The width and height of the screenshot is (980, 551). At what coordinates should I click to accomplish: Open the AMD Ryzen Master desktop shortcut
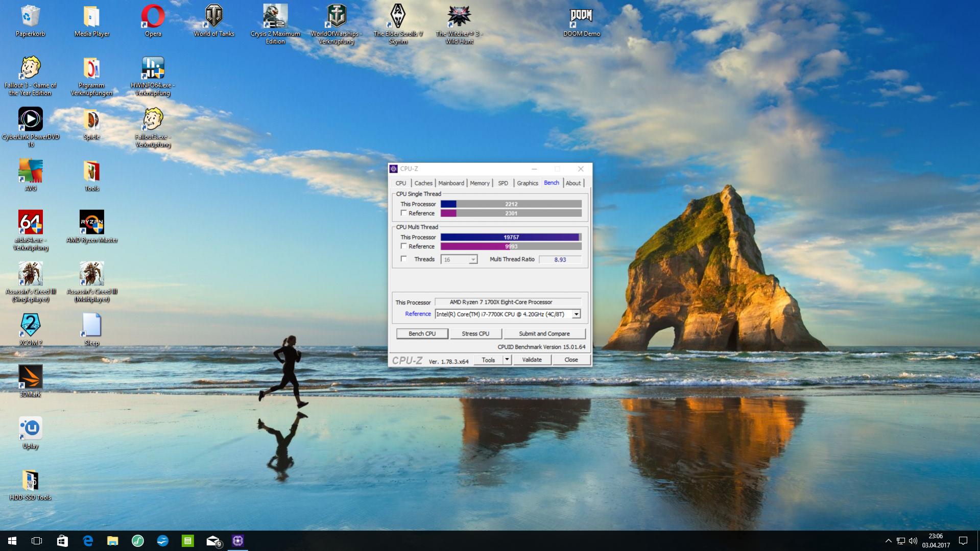[x=92, y=227]
